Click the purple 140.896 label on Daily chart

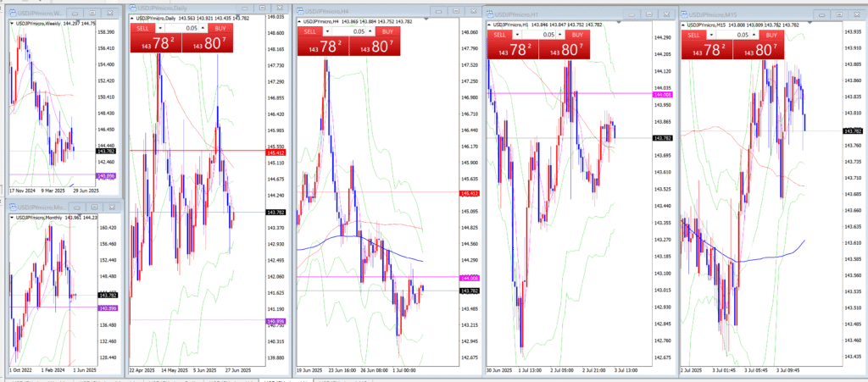(x=275, y=321)
